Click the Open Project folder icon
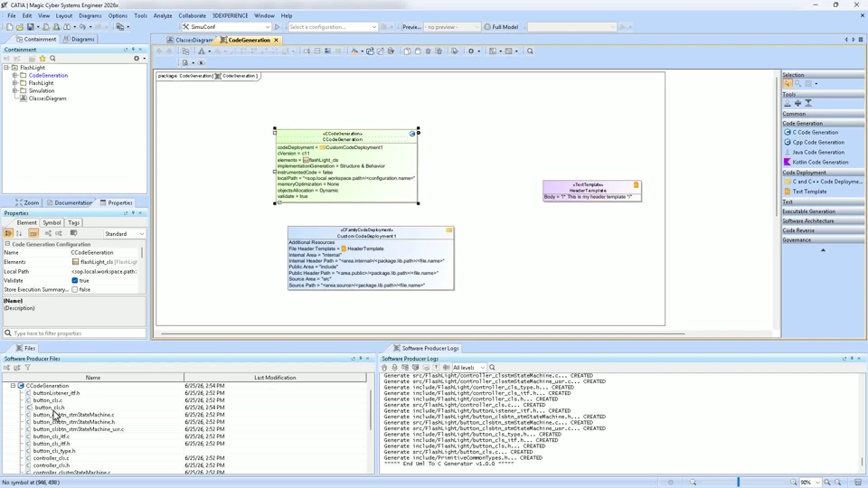Image resolution: width=868 pixels, height=488 pixels. click(x=20, y=26)
